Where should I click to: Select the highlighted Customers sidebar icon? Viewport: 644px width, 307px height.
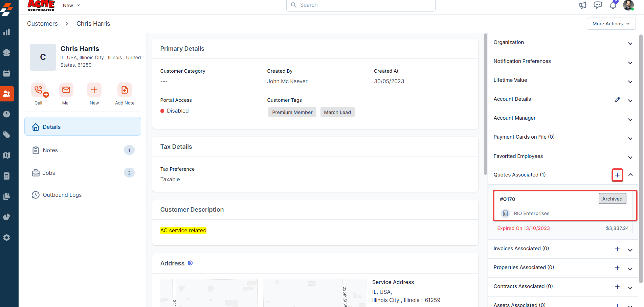[7, 94]
